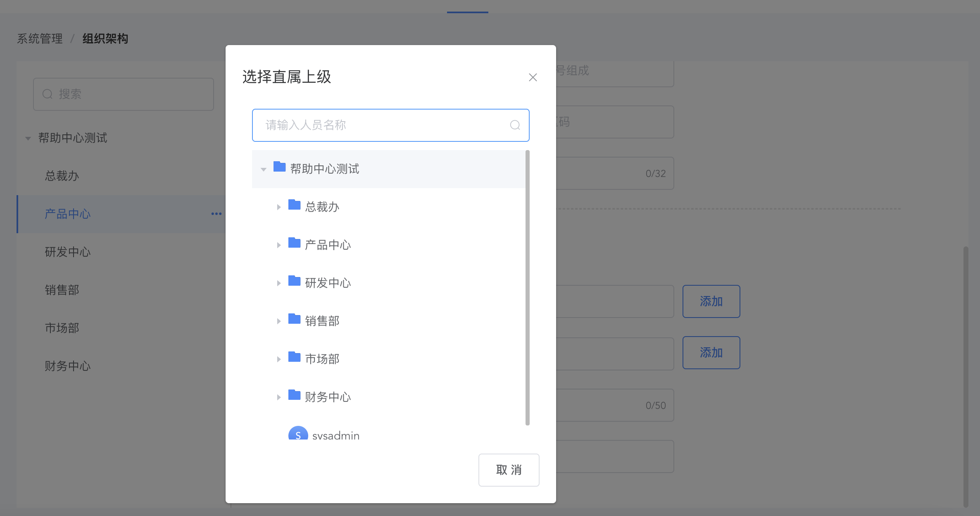
Task: Select 市场部 label in dialog tree
Action: tap(322, 359)
